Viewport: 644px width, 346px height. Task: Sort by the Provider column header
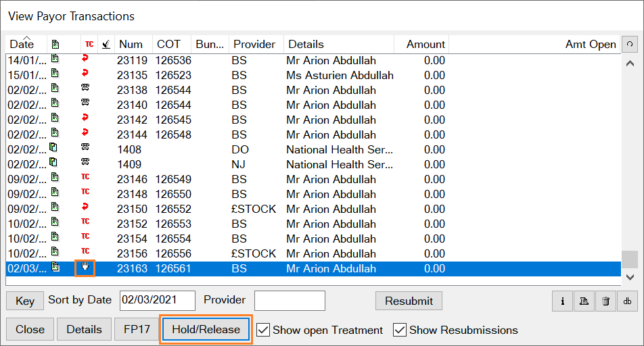tap(256, 44)
